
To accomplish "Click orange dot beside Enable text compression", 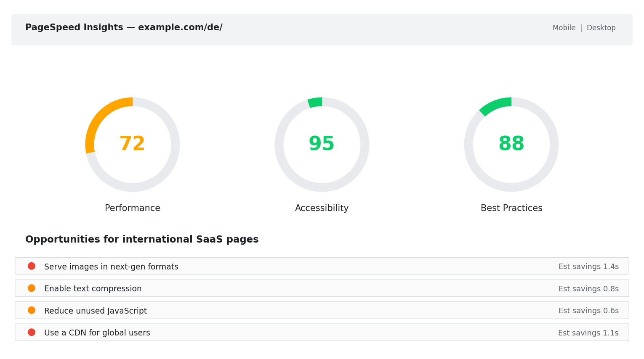I will 32,288.
